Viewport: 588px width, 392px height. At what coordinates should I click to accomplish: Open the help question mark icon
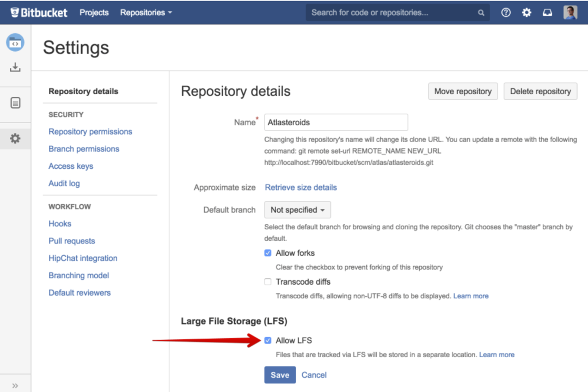[x=506, y=13]
